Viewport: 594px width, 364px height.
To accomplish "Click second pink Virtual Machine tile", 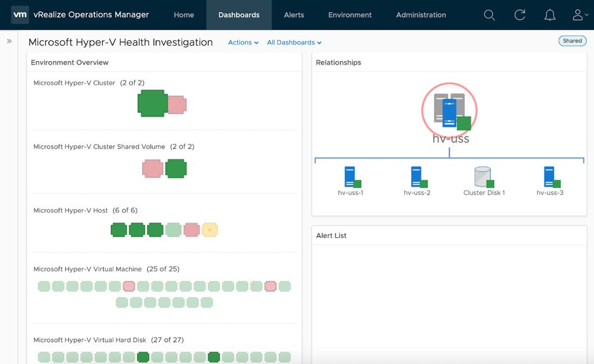I will click(x=270, y=287).
